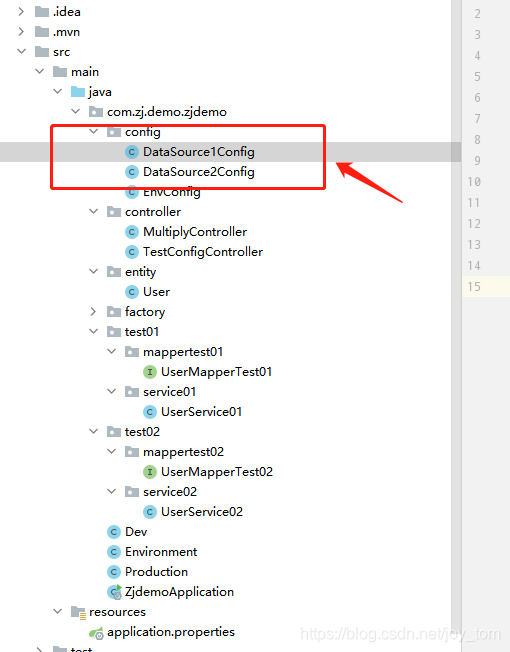Click the Dev class icon
This screenshot has width=510, height=652.
[x=114, y=532]
